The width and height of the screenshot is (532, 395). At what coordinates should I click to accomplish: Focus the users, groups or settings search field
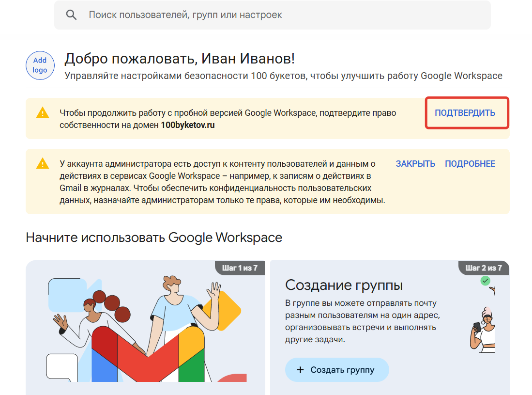coord(273,15)
